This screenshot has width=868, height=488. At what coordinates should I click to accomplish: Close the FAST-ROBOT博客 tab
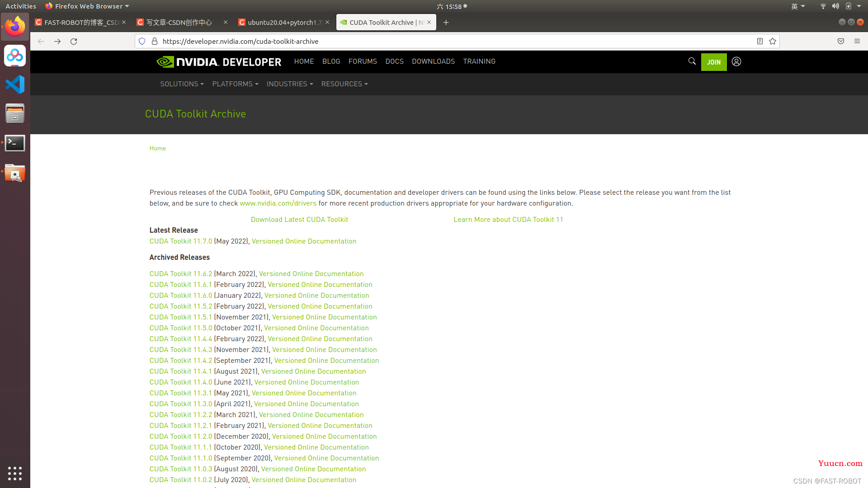click(x=124, y=22)
